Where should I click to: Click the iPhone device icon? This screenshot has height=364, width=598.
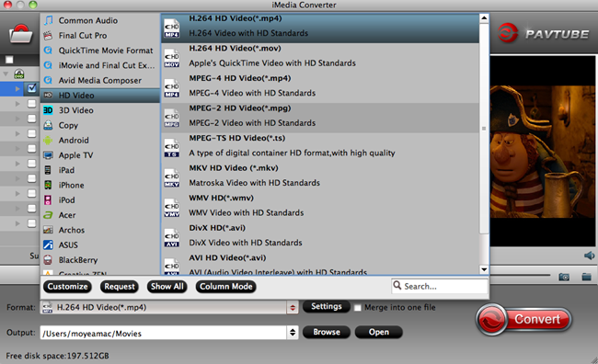click(x=48, y=186)
